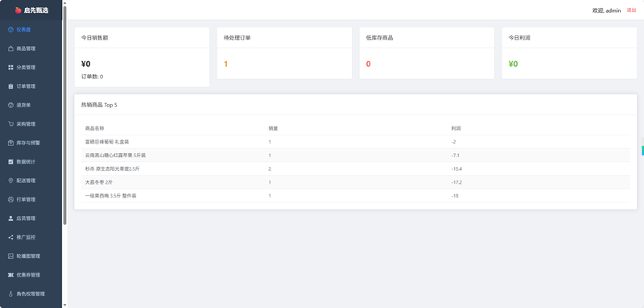This screenshot has width=644, height=308.
Task: Open 角色权限管理 menu entry
Action: coord(31,293)
